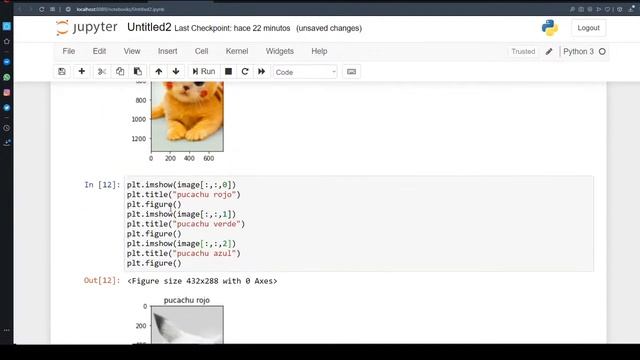Click the browser address bar URL
The width and height of the screenshot is (640, 360).
[120, 9]
